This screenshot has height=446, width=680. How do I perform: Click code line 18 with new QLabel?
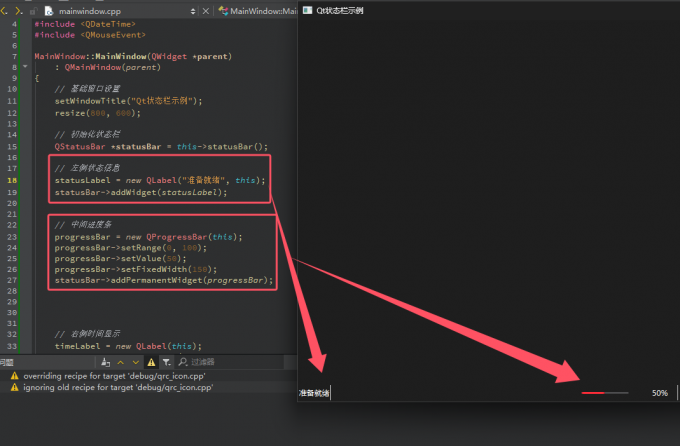coord(160,180)
